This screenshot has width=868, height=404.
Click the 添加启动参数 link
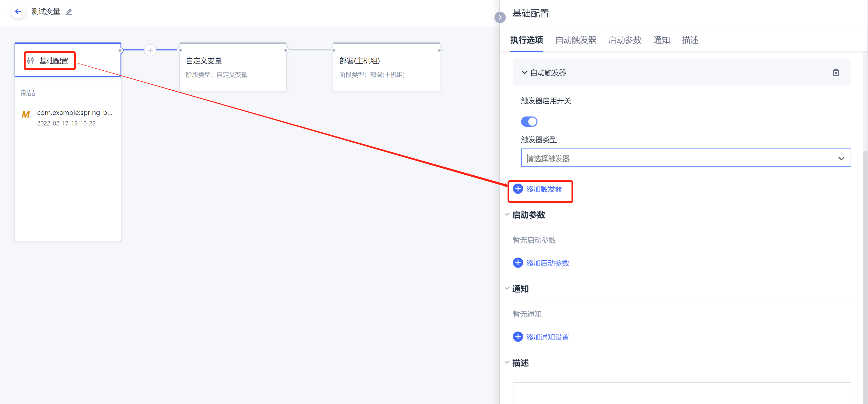(547, 263)
